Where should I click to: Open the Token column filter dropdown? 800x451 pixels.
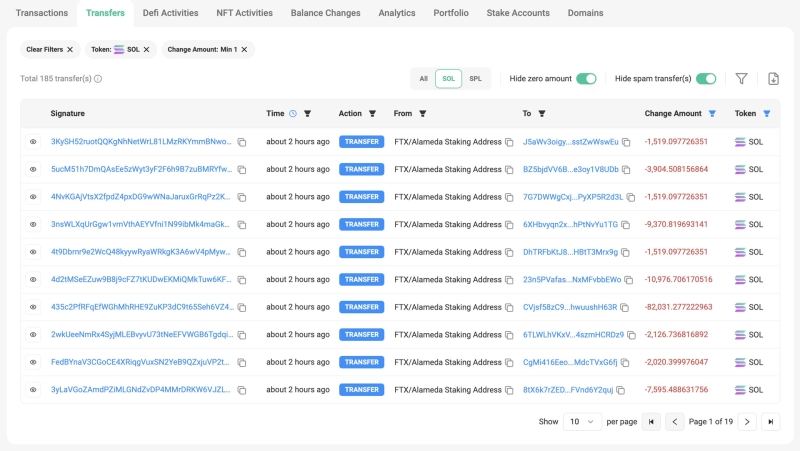[767, 114]
